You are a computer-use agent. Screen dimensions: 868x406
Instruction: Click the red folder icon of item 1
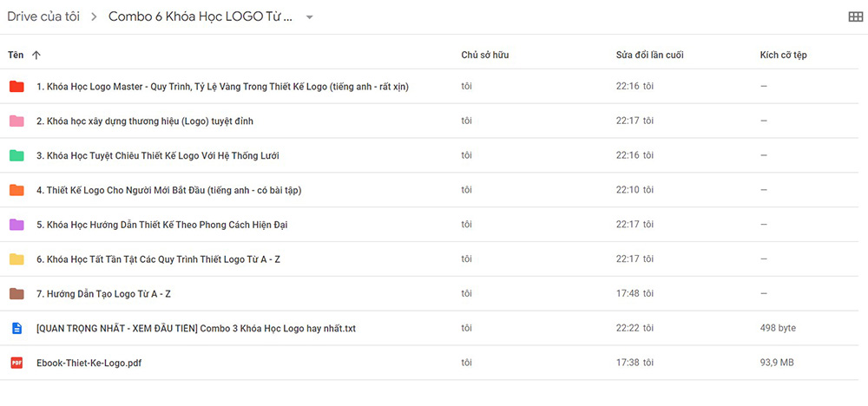pos(16,86)
